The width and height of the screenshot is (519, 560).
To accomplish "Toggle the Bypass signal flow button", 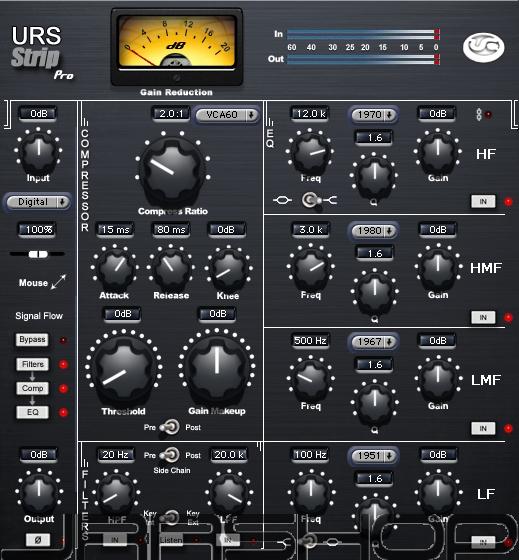I will click(x=32, y=339).
